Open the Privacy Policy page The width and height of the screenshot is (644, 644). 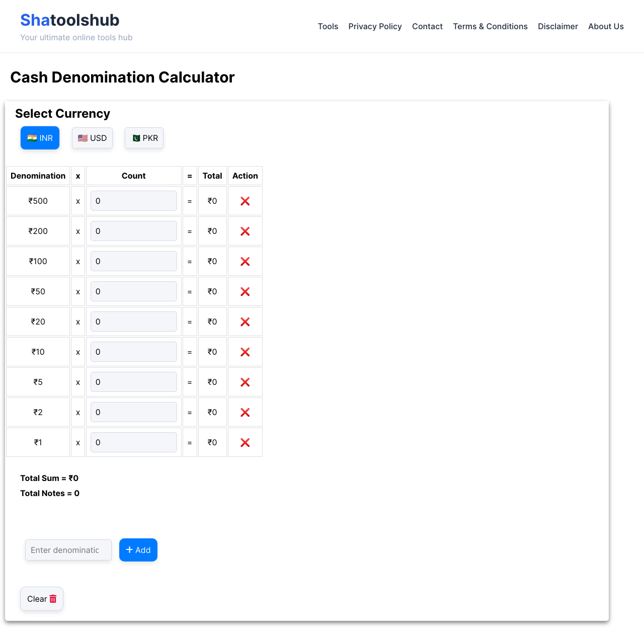click(375, 26)
